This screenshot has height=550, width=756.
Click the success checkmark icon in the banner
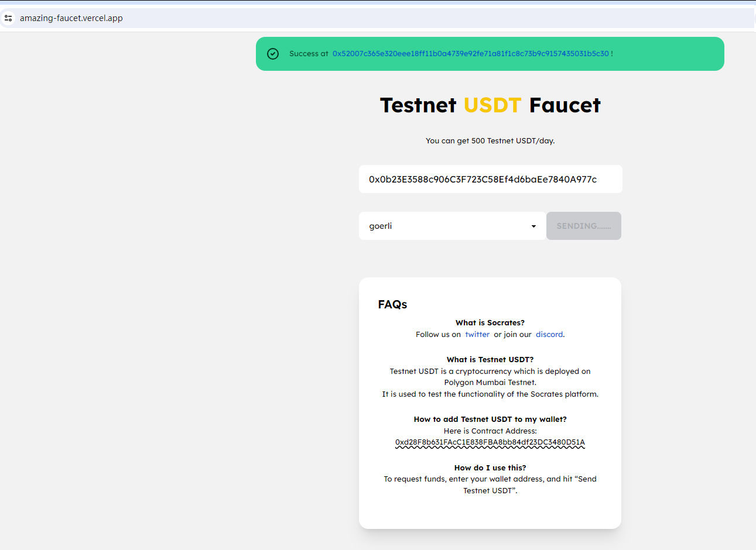click(273, 54)
